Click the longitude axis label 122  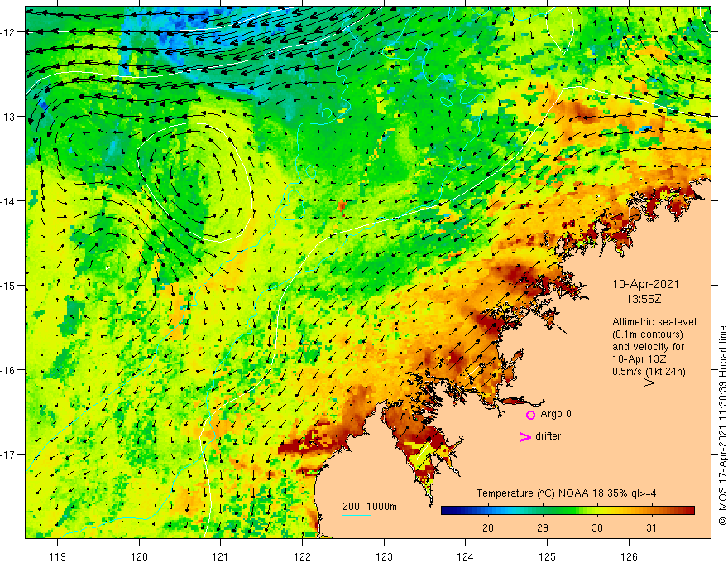click(302, 556)
